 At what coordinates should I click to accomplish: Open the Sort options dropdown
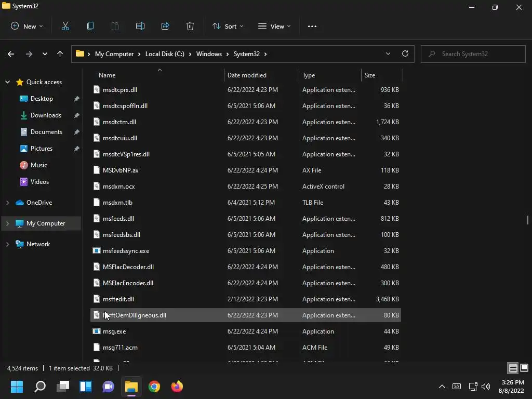tap(228, 26)
